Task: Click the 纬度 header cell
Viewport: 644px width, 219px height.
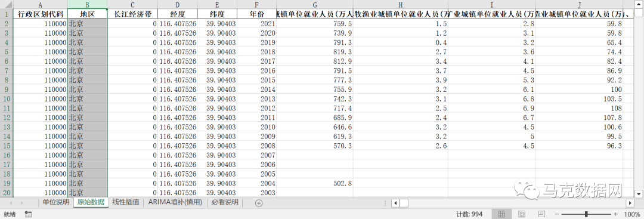Action: [x=217, y=14]
